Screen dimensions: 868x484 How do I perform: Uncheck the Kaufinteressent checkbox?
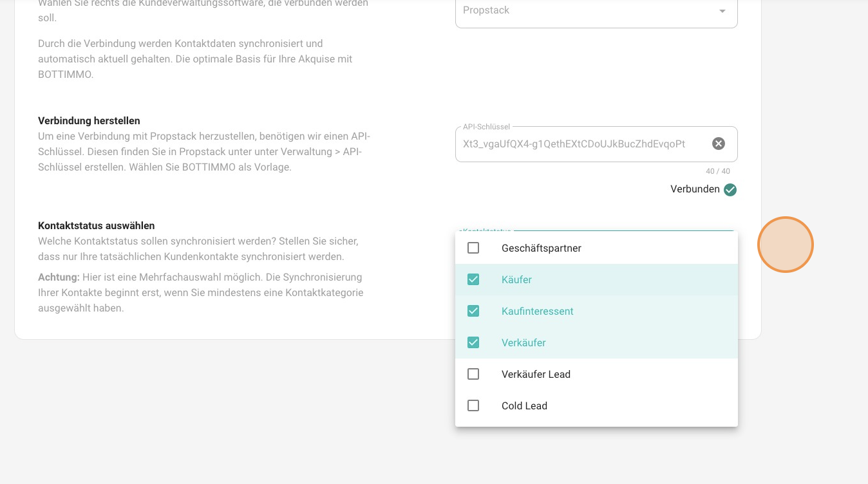473,311
